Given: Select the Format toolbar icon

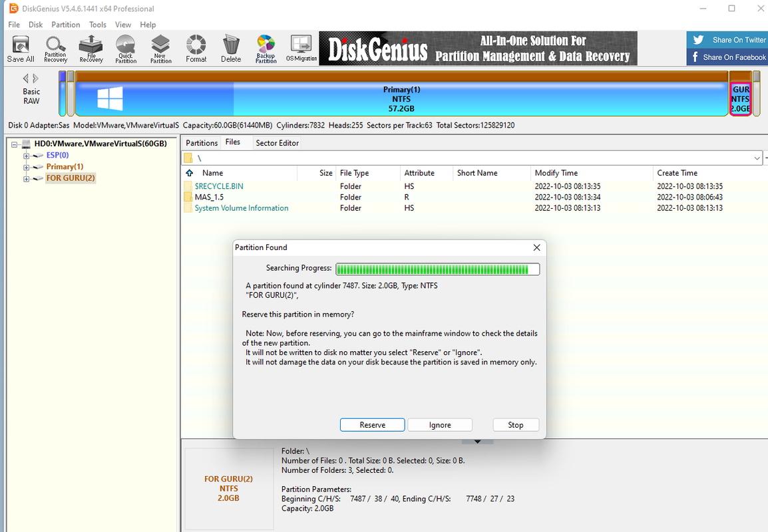Looking at the screenshot, I should [x=196, y=49].
